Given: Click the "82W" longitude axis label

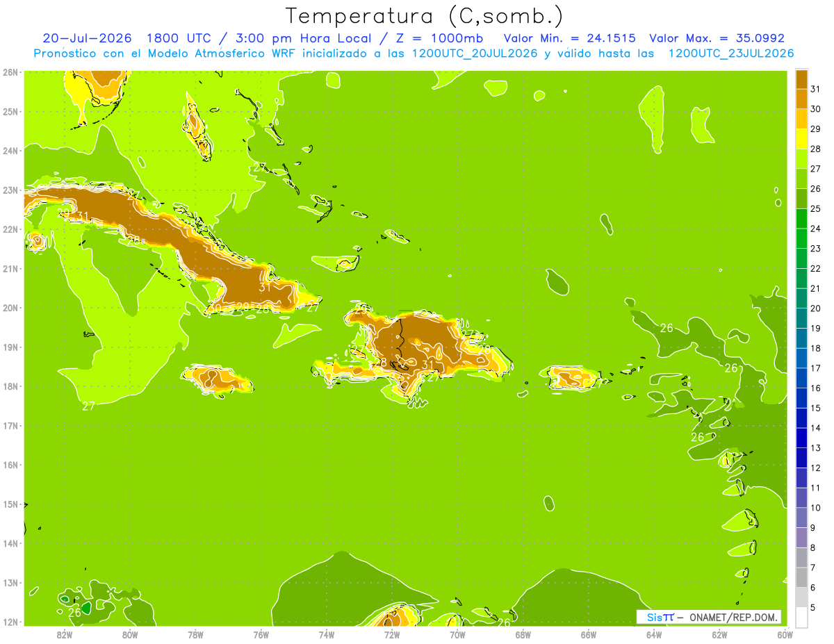Looking at the screenshot, I should (65, 634).
